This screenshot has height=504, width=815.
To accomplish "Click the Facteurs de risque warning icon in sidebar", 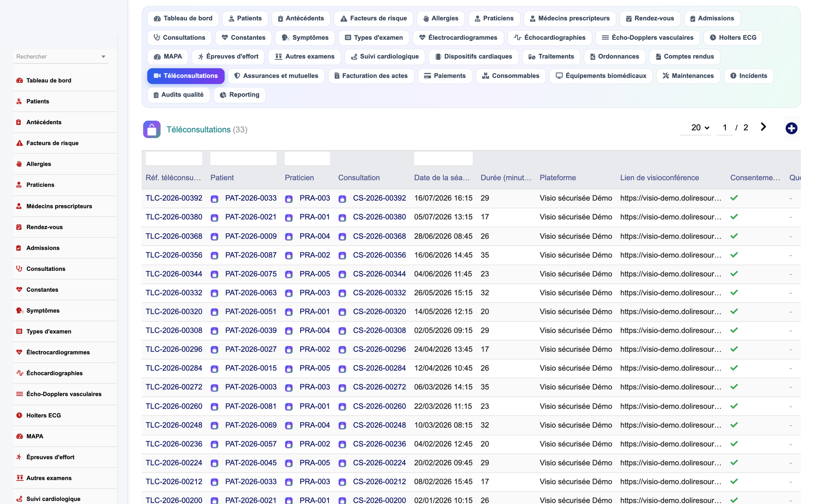I will coord(19,143).
